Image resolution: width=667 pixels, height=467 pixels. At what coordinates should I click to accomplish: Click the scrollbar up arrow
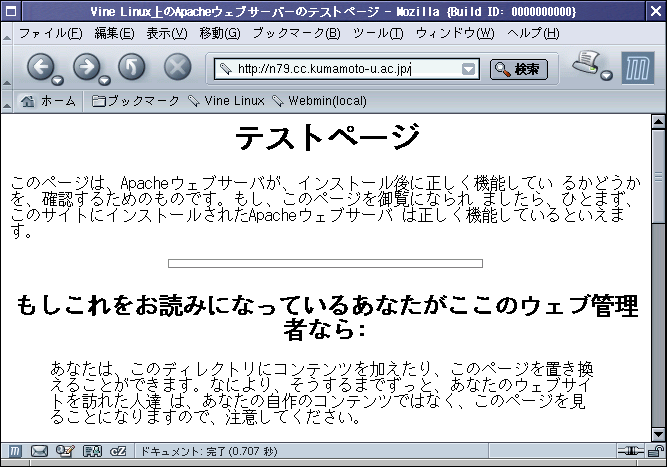[x=658, y=122]
